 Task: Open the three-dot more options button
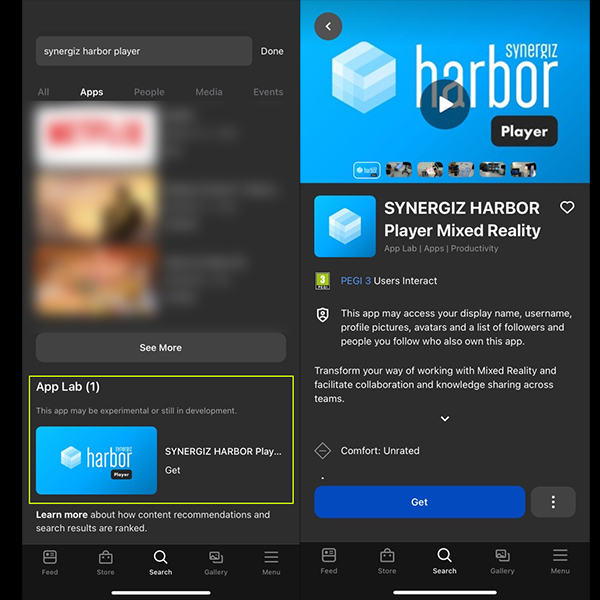[x=553, y=502]
